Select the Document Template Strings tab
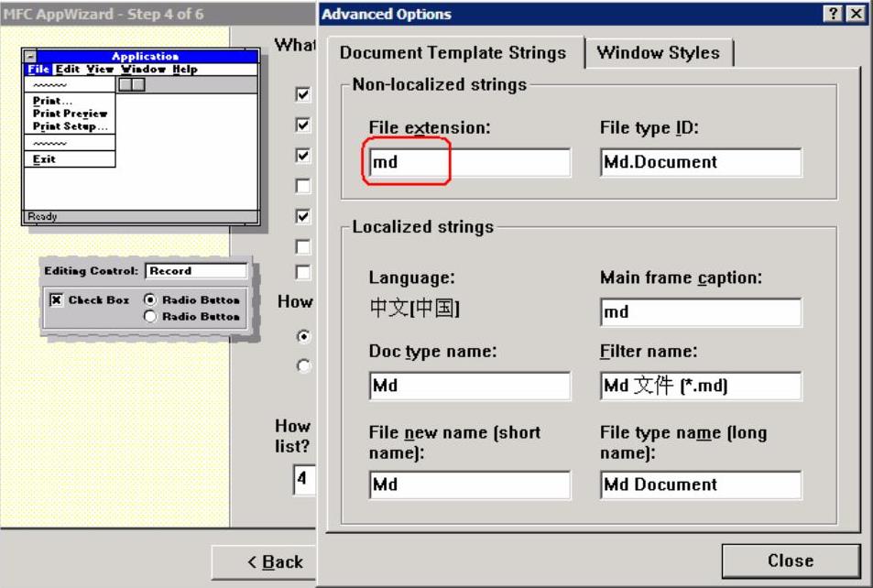 click(453, 52)
